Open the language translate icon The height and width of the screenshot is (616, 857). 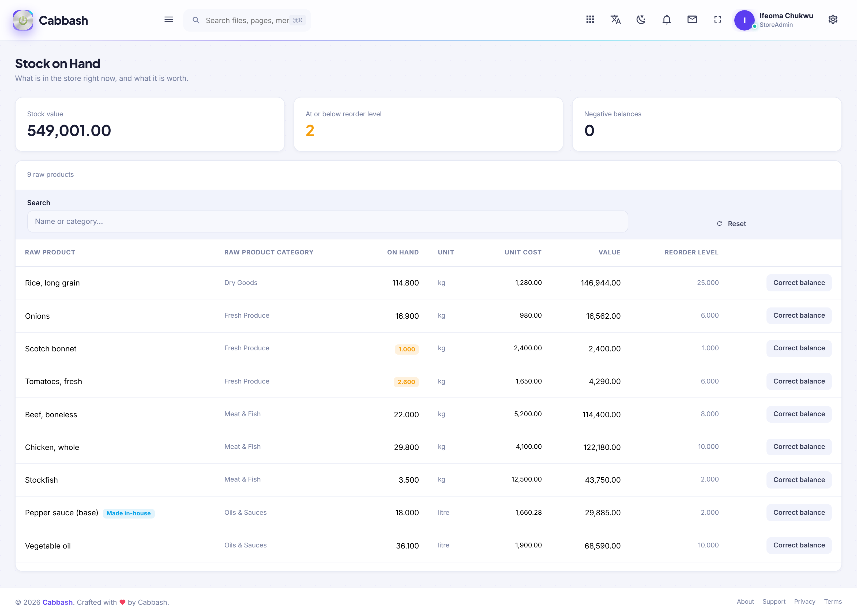click(x=615, y=20)
